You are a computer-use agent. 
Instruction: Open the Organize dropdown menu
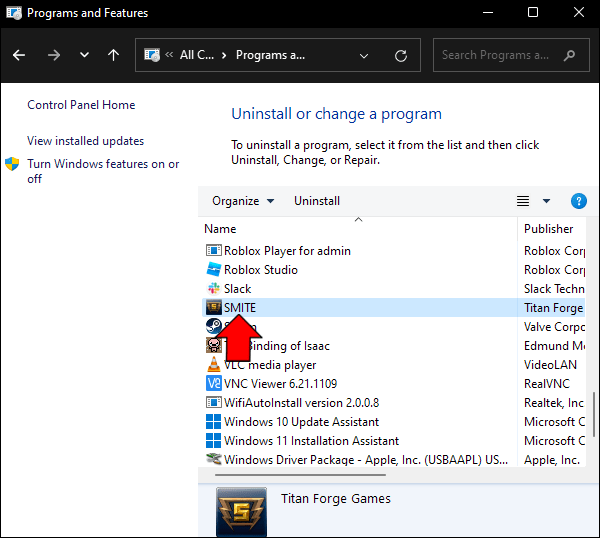click(x=243, y=201)
